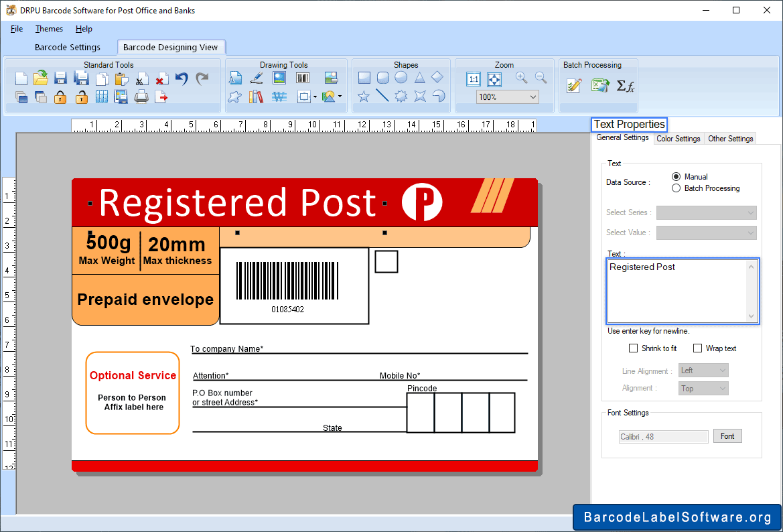Image resolution: width=783 pixels, height=532 pixels.
Task: Enable the Shrink to fit checkbox
Action: 633,348
